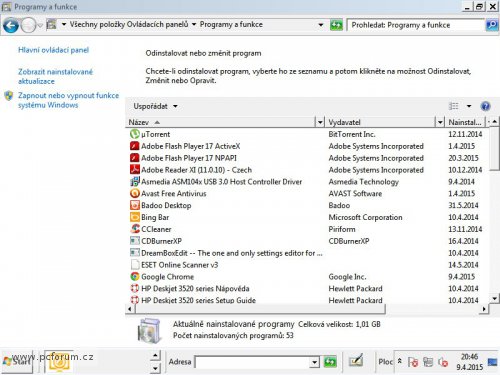Click the network tray icon
Viewport: 500px width, 375px height.
tap(428, 362)
